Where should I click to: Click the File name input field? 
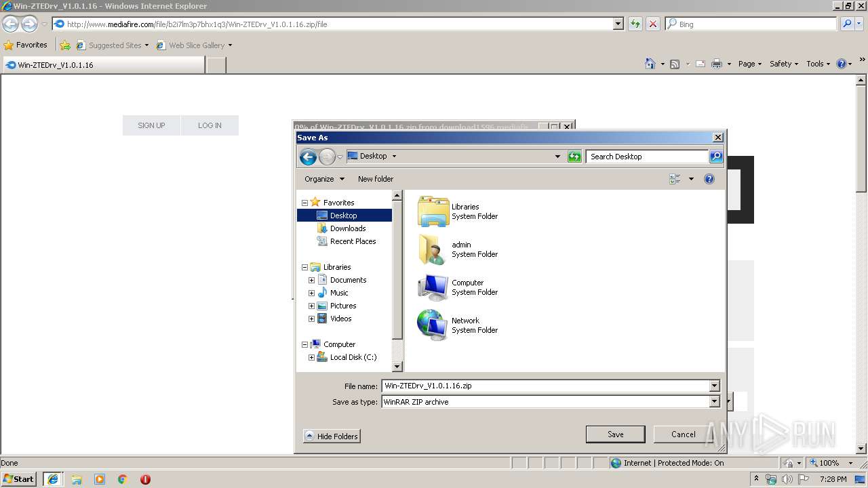pos(545,386)
